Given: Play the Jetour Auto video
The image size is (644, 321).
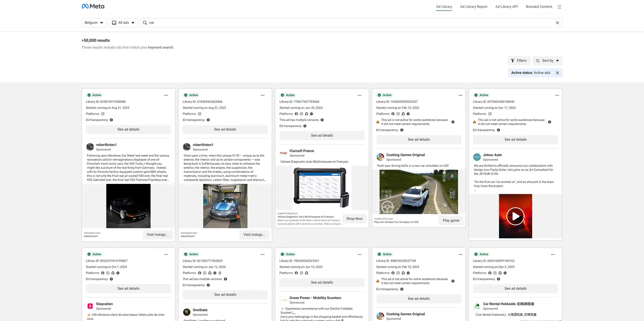Looking at the screenshot, I should pyautogui.click(x=515, y=216).
